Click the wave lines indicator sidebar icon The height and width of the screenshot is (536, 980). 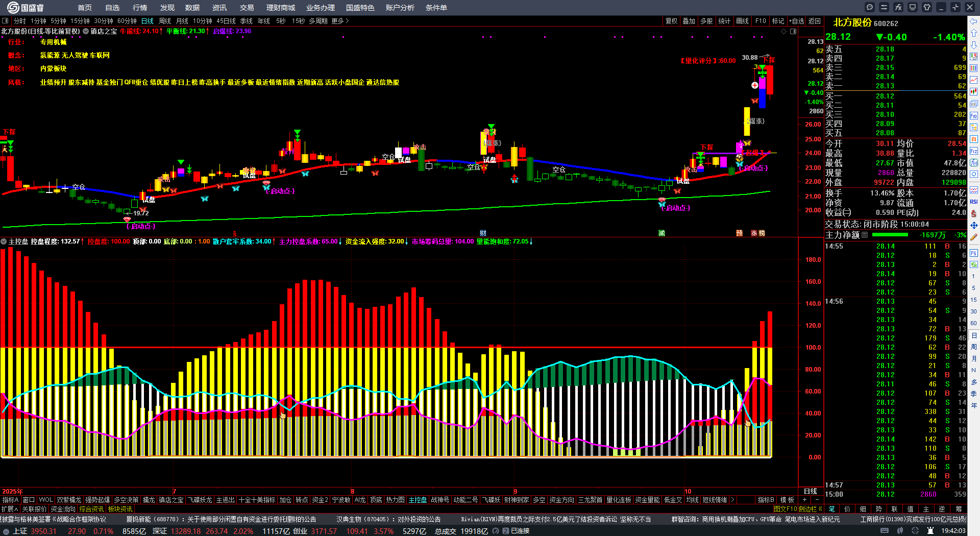[974, 190]
